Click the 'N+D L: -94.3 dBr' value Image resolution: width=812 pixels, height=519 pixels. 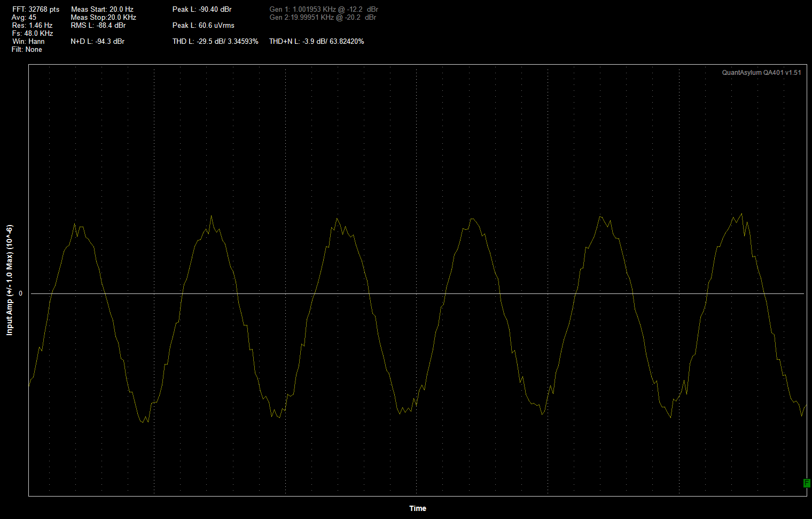[x=97, y=42]
